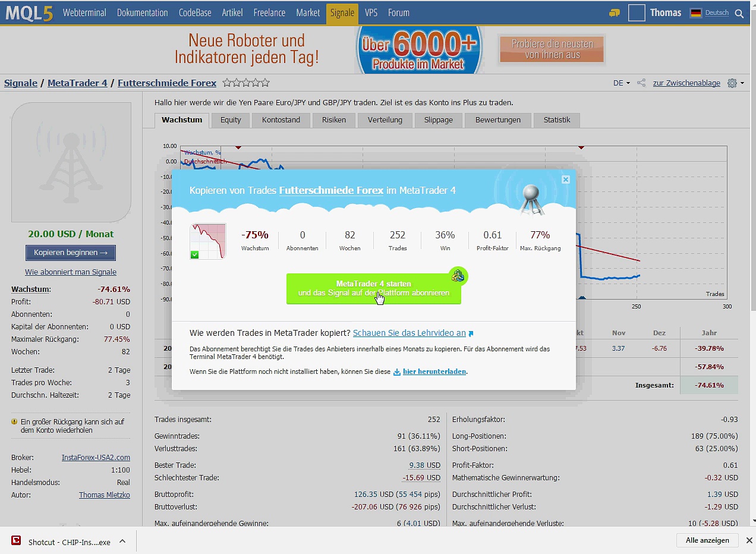Rate the signal with five stars

265,83
